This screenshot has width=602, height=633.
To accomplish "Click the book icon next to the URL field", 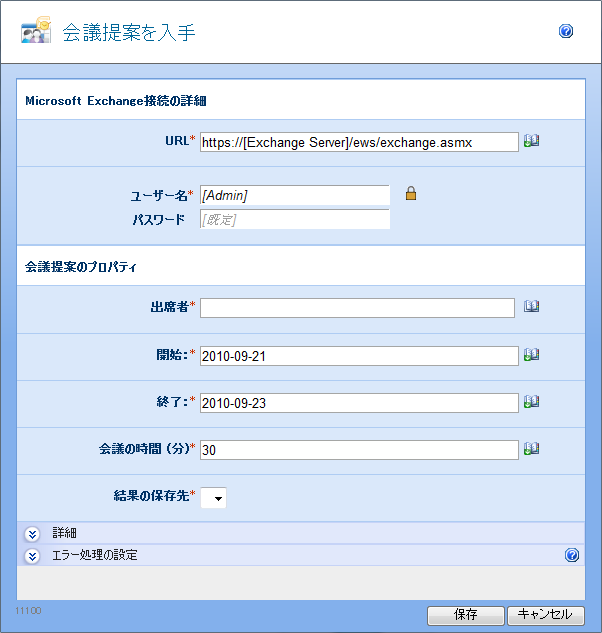I will click(531, 142).
